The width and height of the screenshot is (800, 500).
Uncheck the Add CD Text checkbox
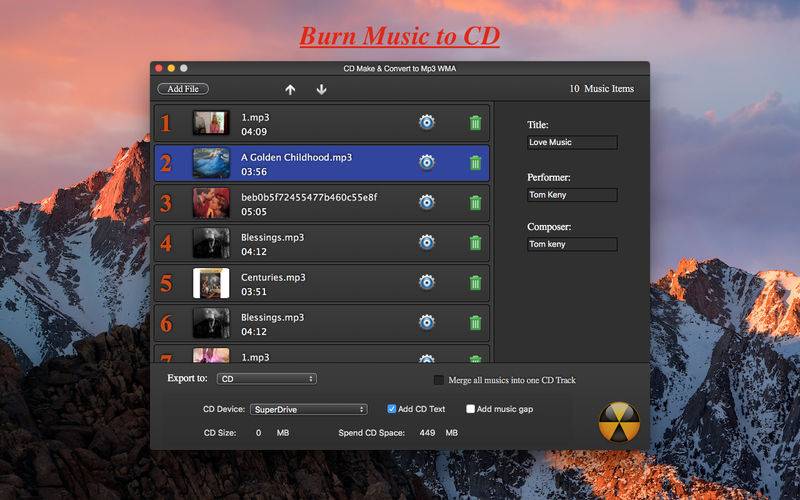click(391, 409)
